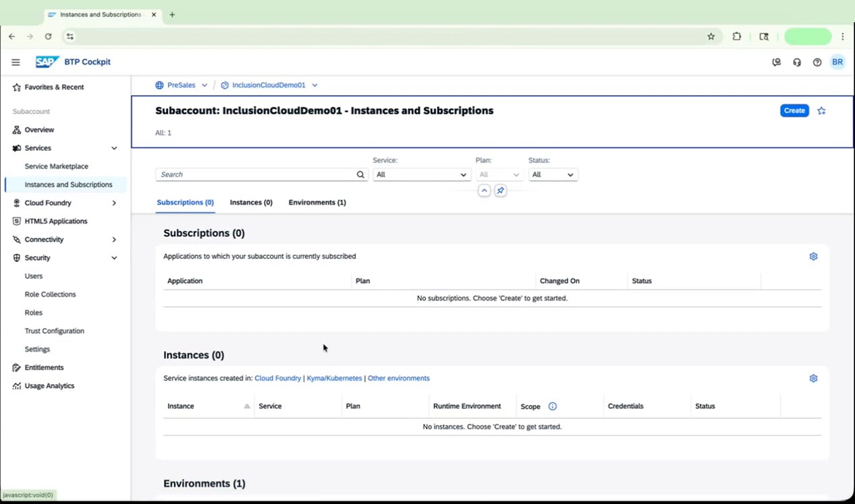Click the Create button

coord(794,111)
